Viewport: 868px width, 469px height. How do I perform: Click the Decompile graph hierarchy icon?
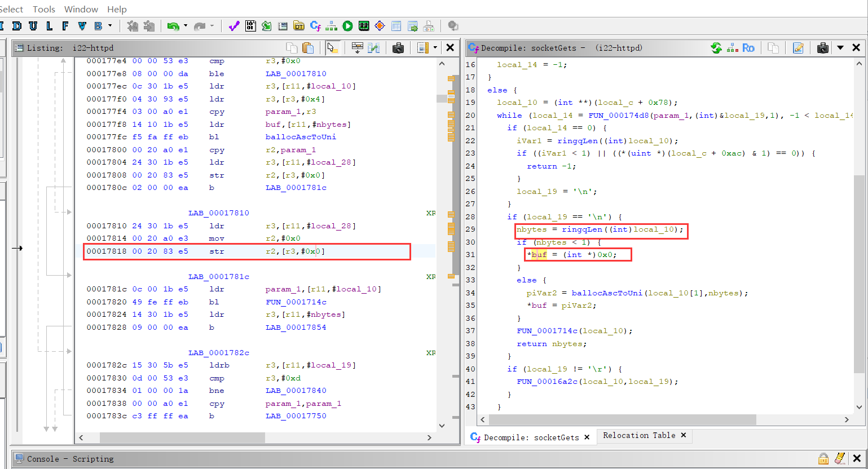[732, 48]
